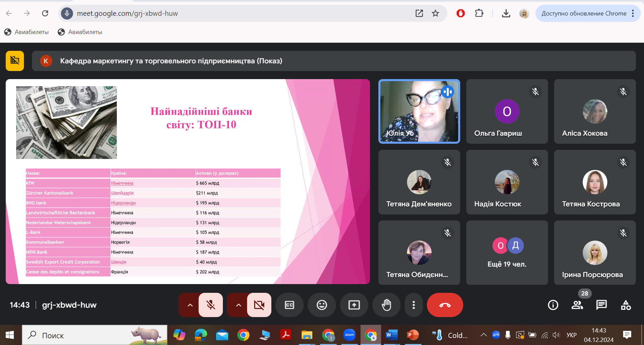
Task: Expand video settings arrow beside camera
Action: (238, 305)
